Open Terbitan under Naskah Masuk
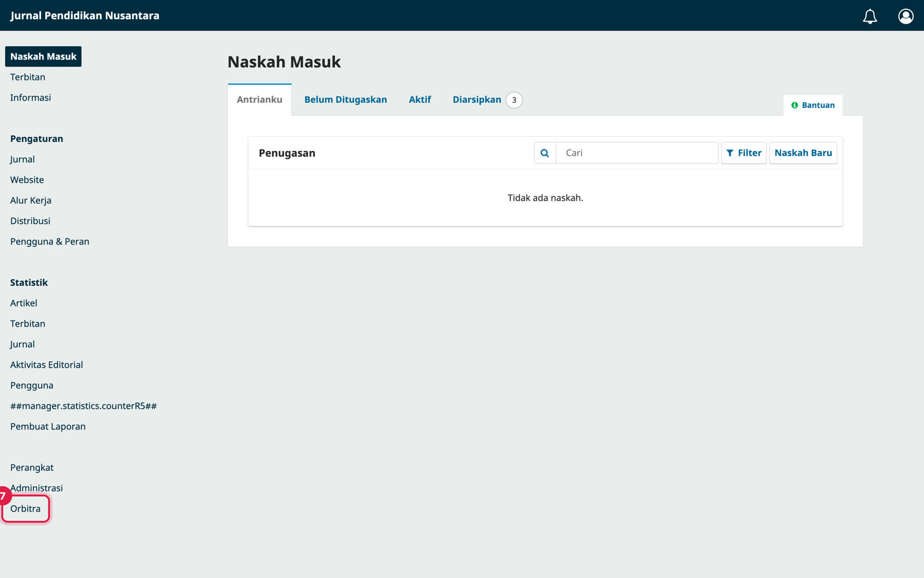Viewport: 924px width, 578px height. [28, 77]
